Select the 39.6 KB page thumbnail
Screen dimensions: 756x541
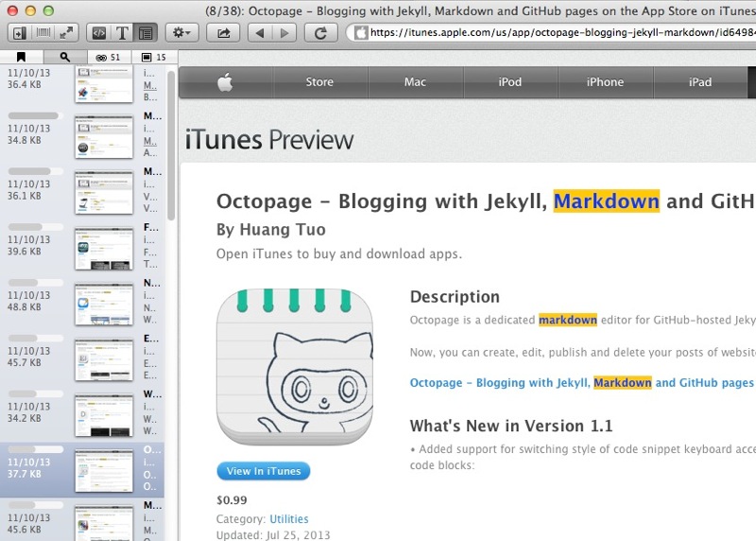(104, 248)
